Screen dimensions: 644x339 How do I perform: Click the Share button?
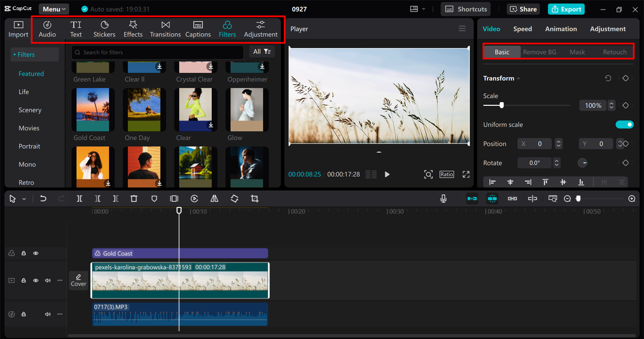click(523, 9)
